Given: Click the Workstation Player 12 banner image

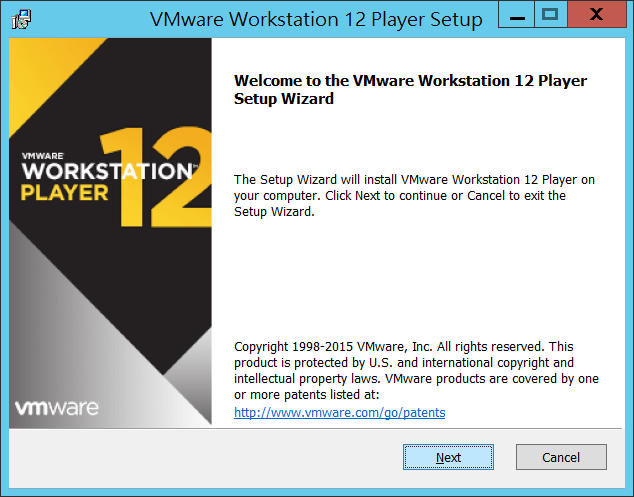Looking at the screenshot, I should pyautogui.click(x=110, y=233).
